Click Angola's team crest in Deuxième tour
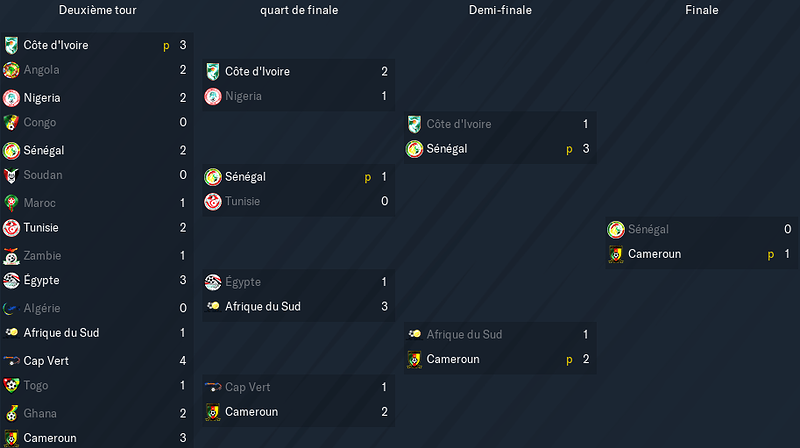The width and height of the screenshot is (800, 448). click(11, 70)
